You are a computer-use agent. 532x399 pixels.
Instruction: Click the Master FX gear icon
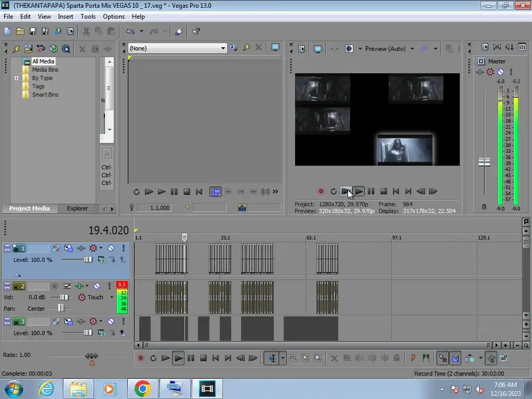pos(490,72)
